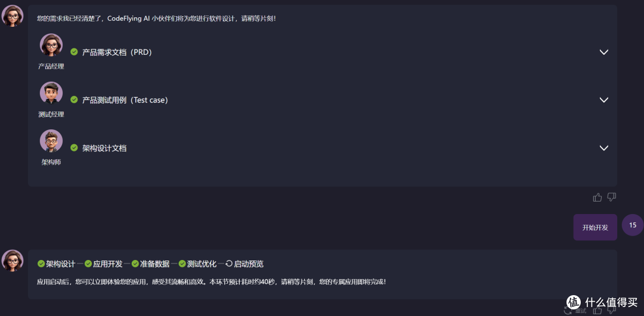Viewport: 644px width, 316px height.
Task: Click the intro text mentioning CodeFlying AI
Action: coord(156,18)
